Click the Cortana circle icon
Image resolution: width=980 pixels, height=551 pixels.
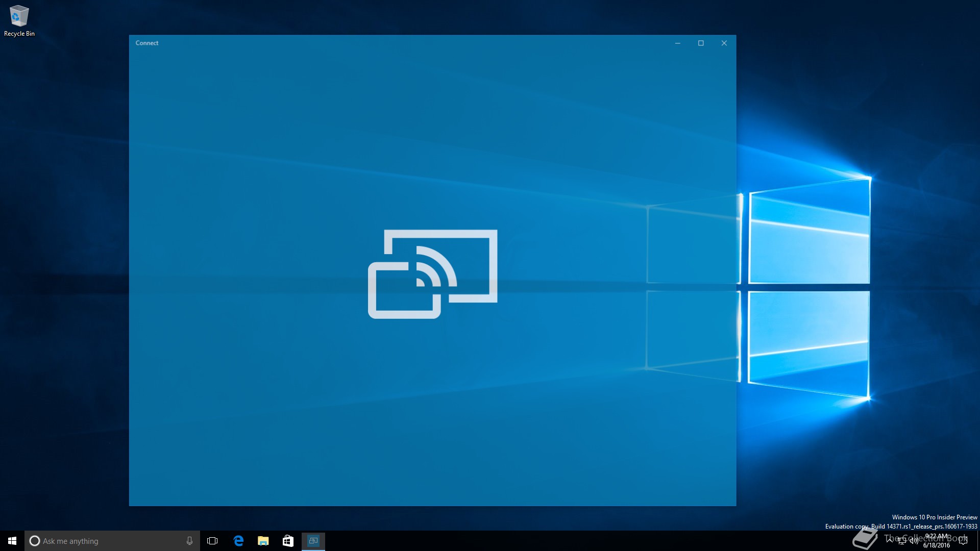[35, 541]
